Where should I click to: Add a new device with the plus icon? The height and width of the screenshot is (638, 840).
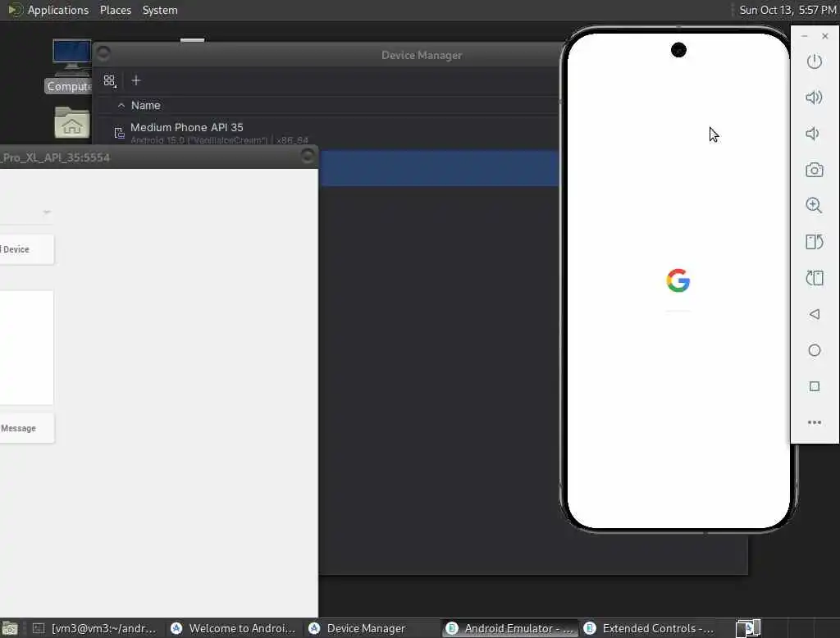pos(136,80)
